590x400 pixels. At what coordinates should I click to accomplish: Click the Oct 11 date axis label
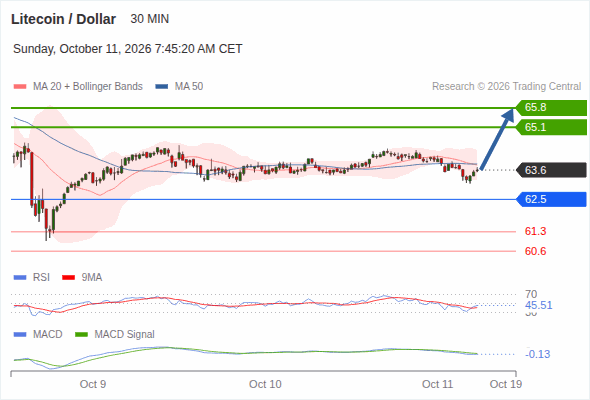pyautogui.click(x=437, y=384)
